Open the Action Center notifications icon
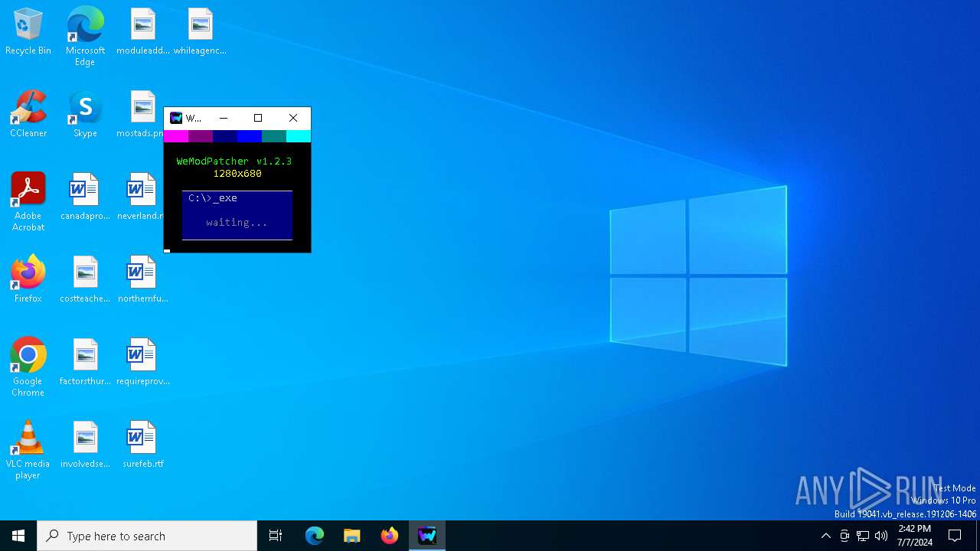The height and width of the screenshot is (551, 980). click(x=955, y=536)
